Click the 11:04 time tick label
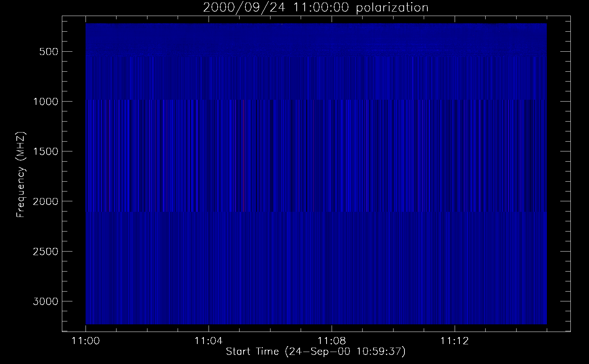 coord(209,341)
